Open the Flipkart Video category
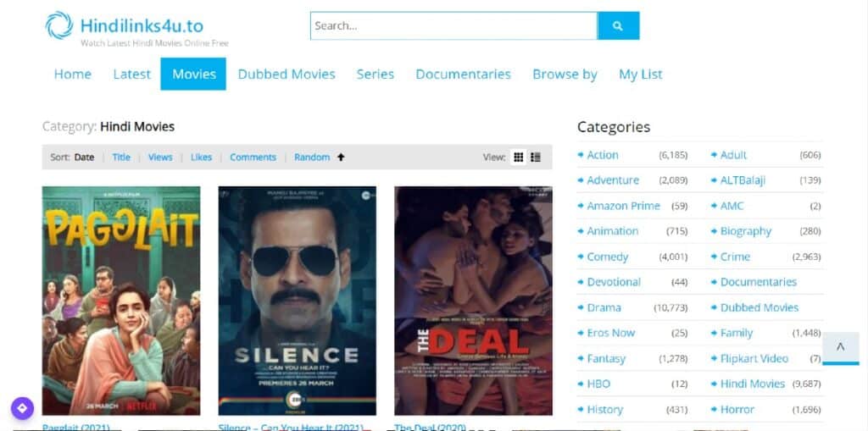The height and width of the screenshot is (431, 868). [x=754, y=358]
